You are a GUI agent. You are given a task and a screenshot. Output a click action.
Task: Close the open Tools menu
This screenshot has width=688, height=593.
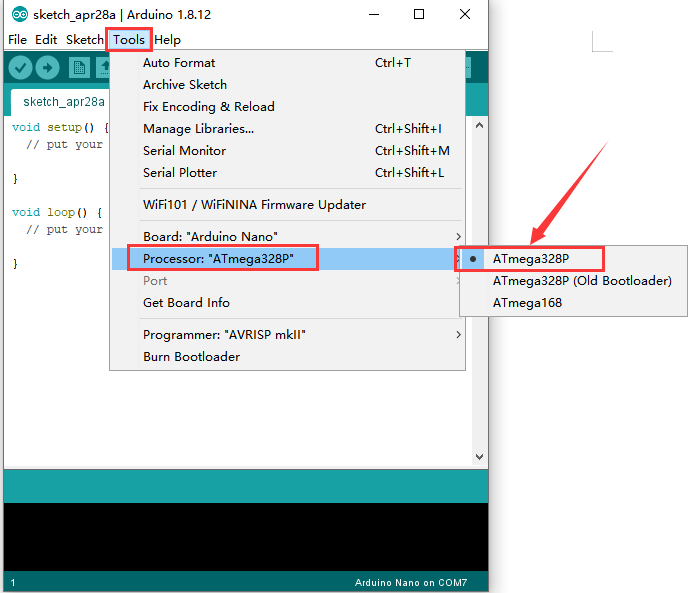(x=129, y=40)
